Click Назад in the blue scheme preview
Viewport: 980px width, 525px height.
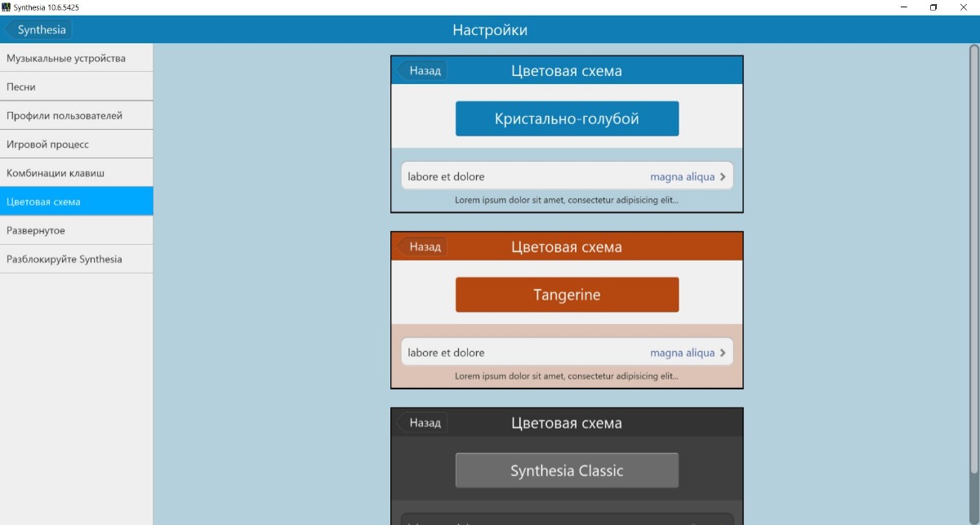[x=422, y=70]
